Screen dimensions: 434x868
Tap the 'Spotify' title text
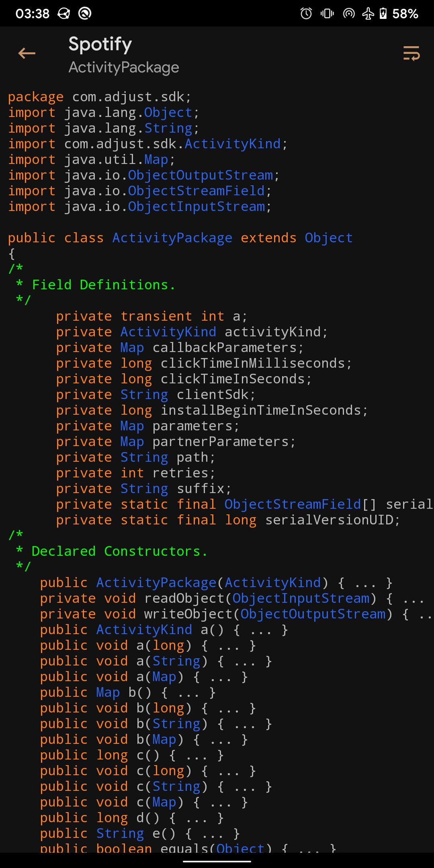100,44
